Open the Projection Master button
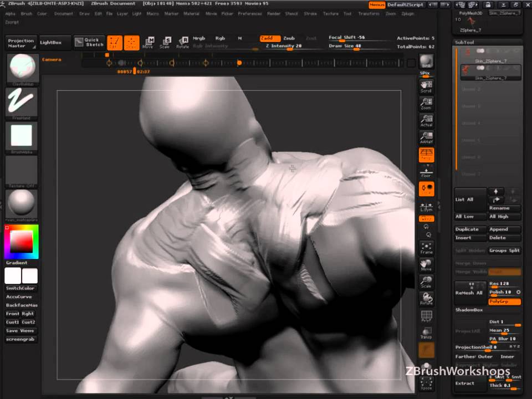Viewport: 532px width, 399px height. coord(21,43)
